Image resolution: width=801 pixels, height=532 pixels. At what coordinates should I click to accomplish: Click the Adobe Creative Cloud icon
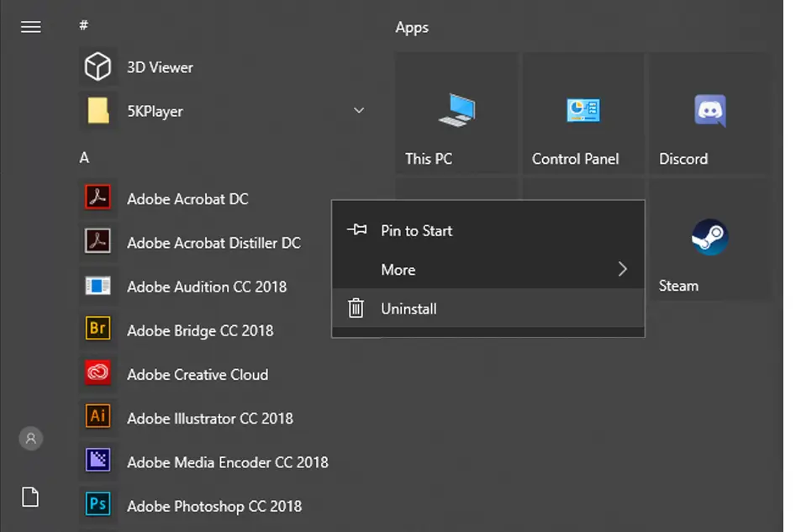(x=98, y=374)
